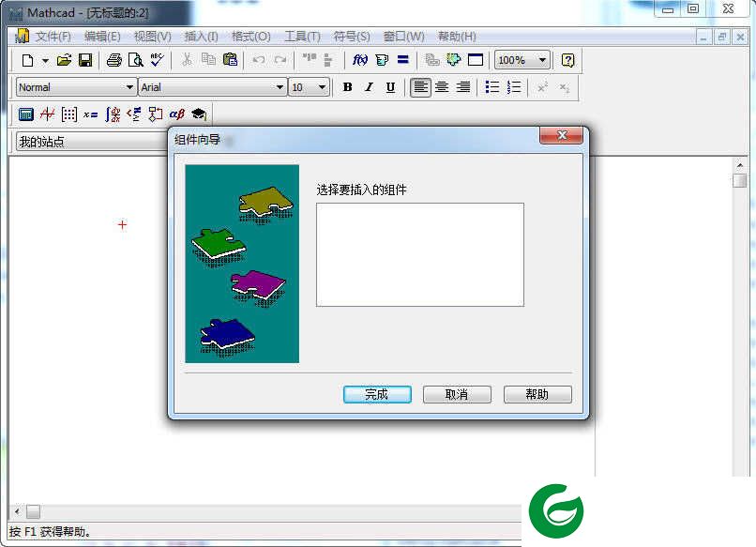Click the Calculate equals-sign icon
This screenshot has height=547, width=756.
pos(403,60)
